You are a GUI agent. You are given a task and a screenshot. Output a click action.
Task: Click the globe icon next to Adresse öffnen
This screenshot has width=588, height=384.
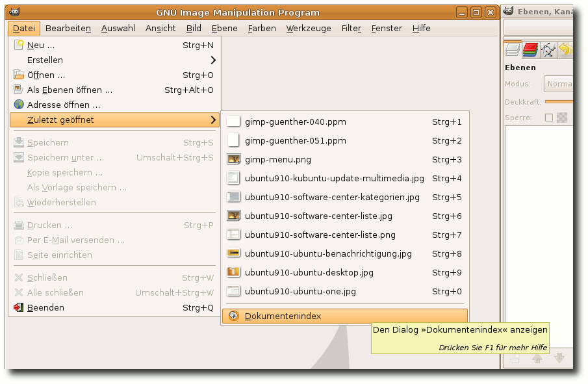[x=19, y=105]
